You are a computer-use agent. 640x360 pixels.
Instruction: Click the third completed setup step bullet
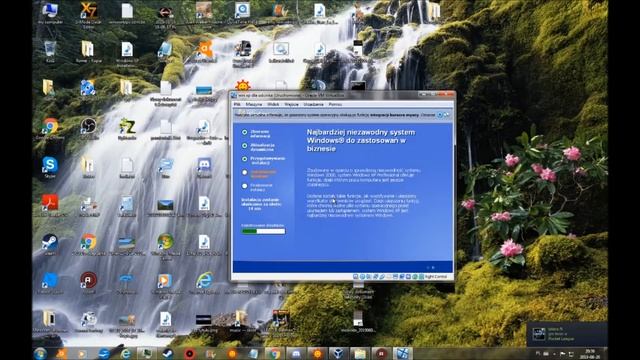coord(244,159)
